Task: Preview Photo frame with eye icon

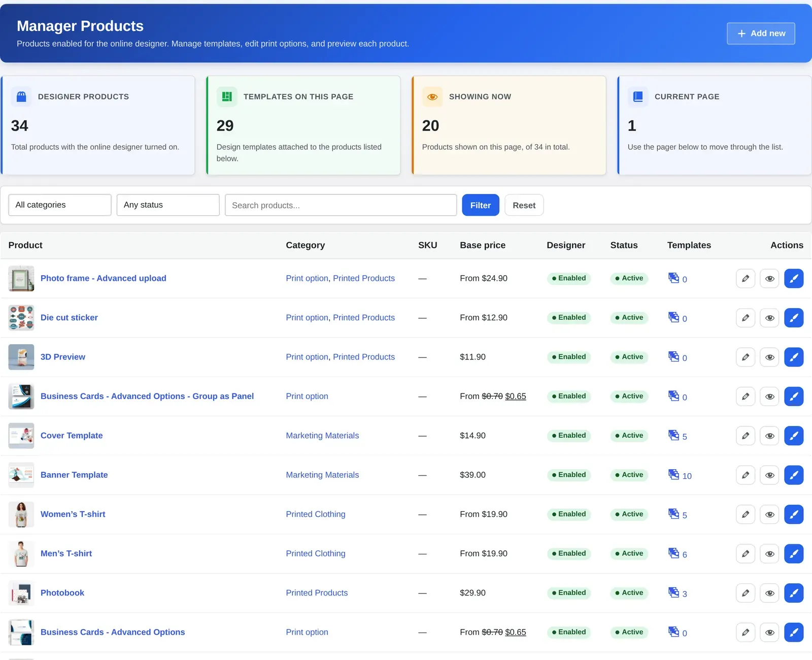Action: click(769, 278)
